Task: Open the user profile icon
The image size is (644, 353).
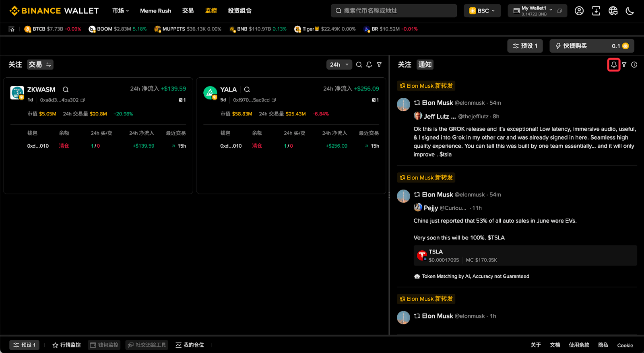Action: click(579, 11)
